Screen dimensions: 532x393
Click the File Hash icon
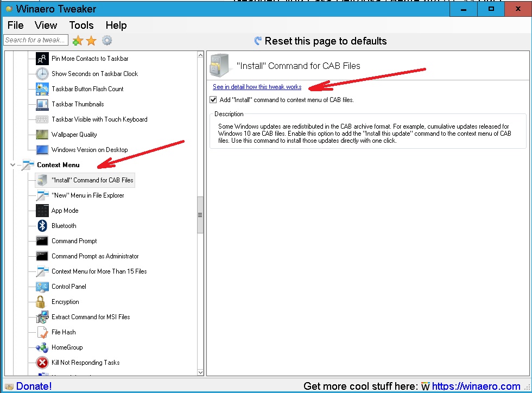pos(42,332)
